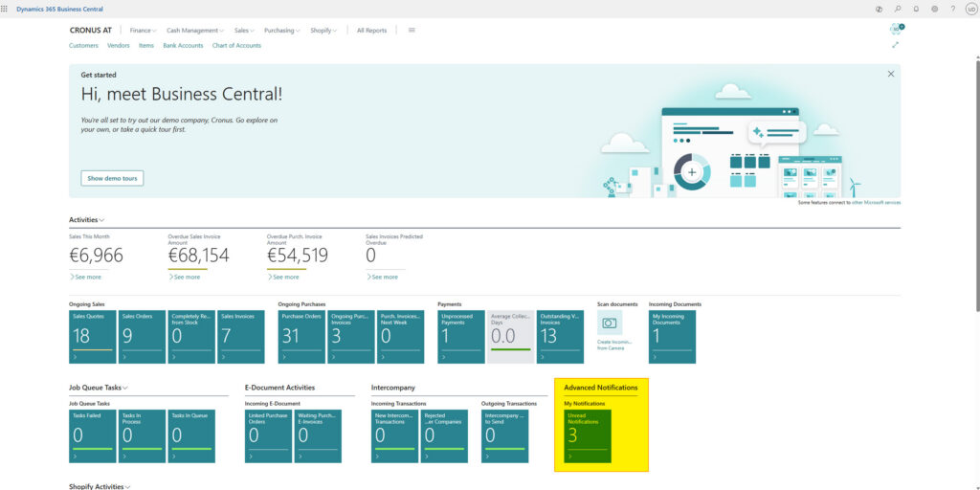Open the notifications bell icon
The image size is (980, 490).
tap(916, 9)
